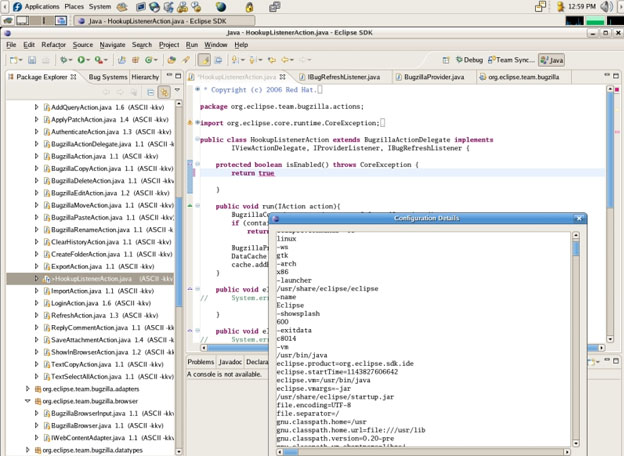Close the Configuration Details dialog

pos(579,218)
